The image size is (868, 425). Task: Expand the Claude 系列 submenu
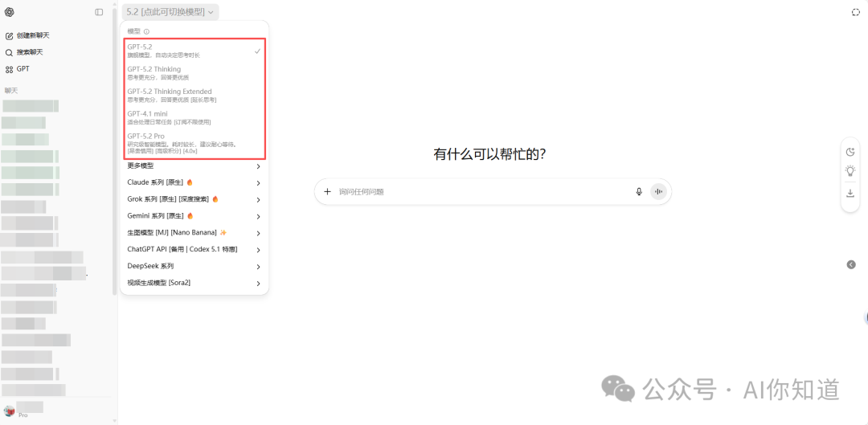coord(194,183)
